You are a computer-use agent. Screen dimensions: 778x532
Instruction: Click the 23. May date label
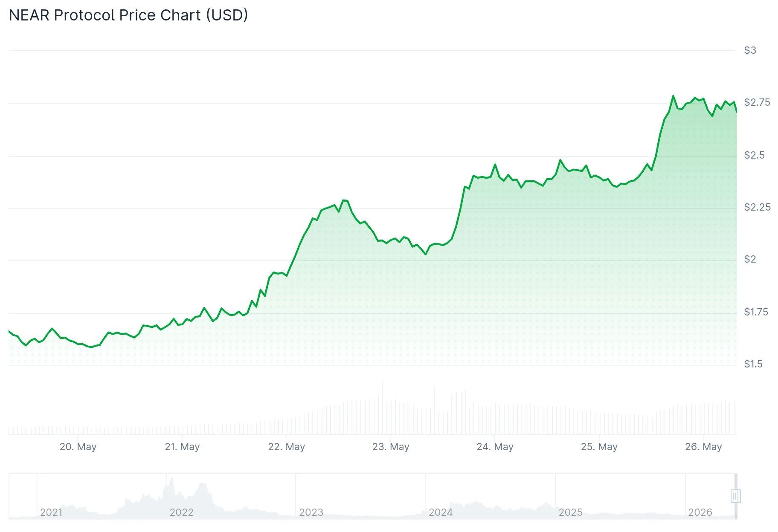click(x=391, y=447)
